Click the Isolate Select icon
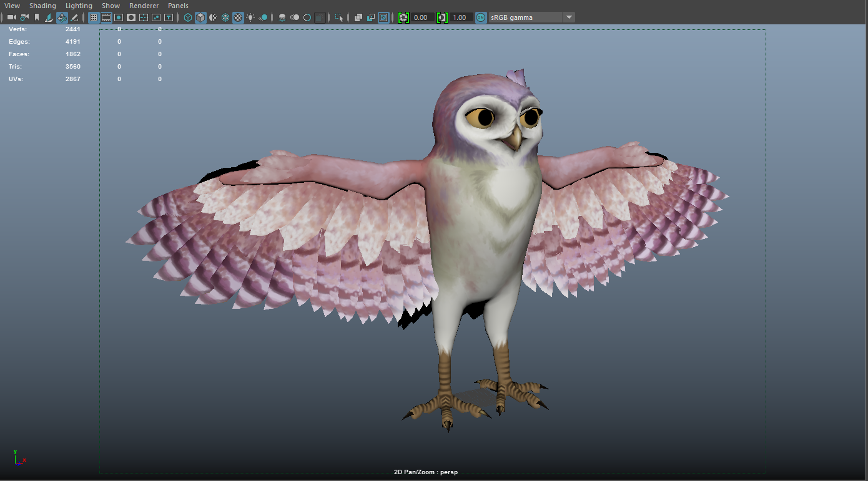The image size is (868, 481). tap(339, 17)
